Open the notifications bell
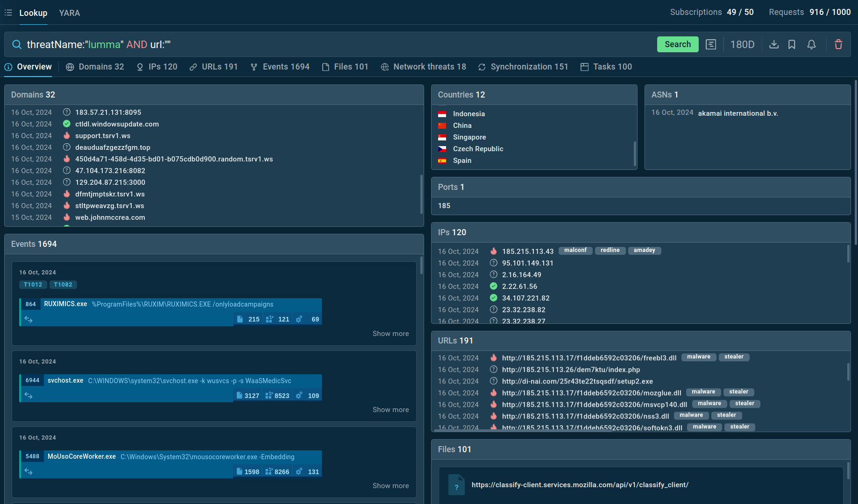858x504 pixels. coord(811,44)
